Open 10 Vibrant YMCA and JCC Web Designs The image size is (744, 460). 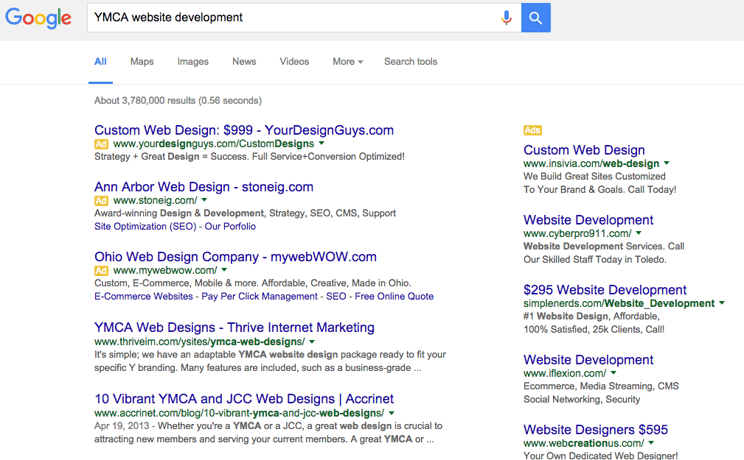[244, 399]
